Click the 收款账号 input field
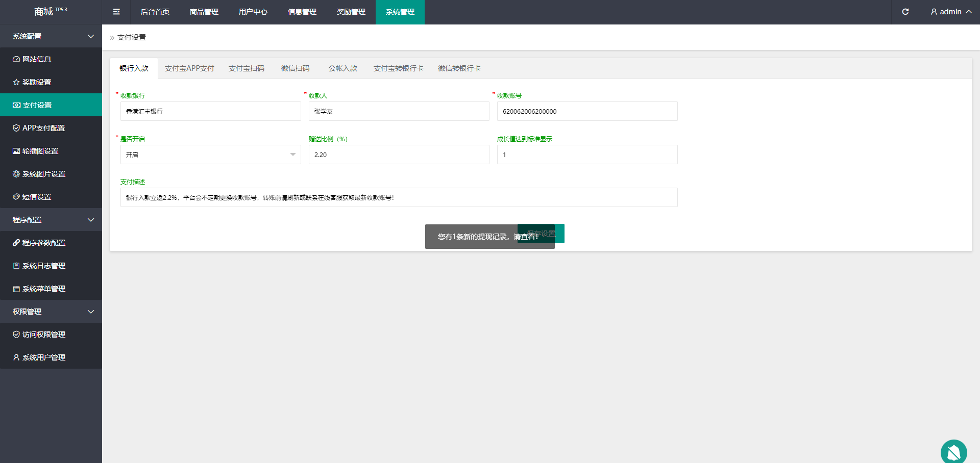The width and height of the screenshot is (980, 463). pos(587,111)
